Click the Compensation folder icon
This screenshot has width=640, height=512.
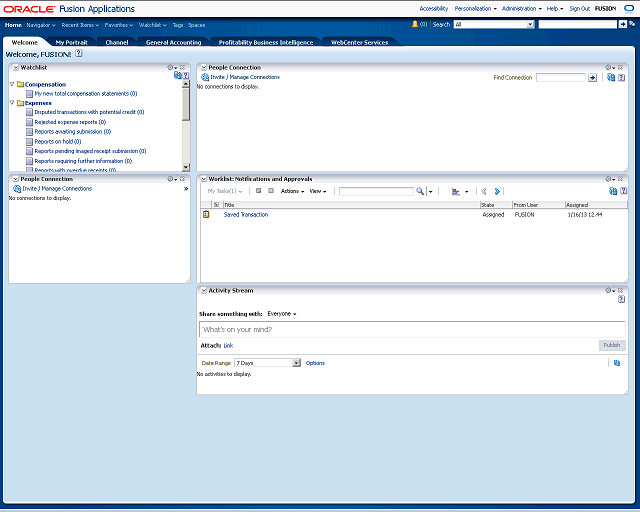click(x=20, y=84)
